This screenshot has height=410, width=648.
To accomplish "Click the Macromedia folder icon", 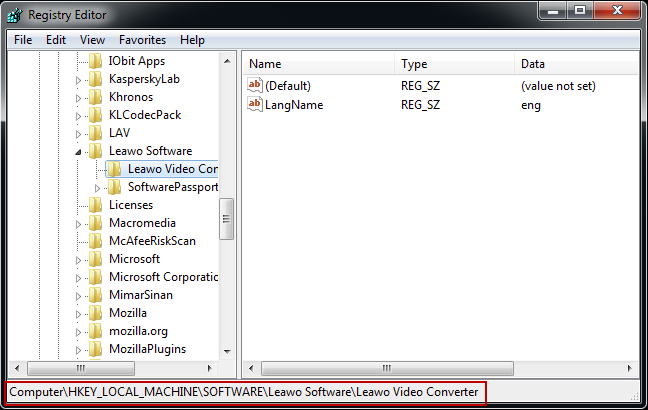I will click(95, 223).
